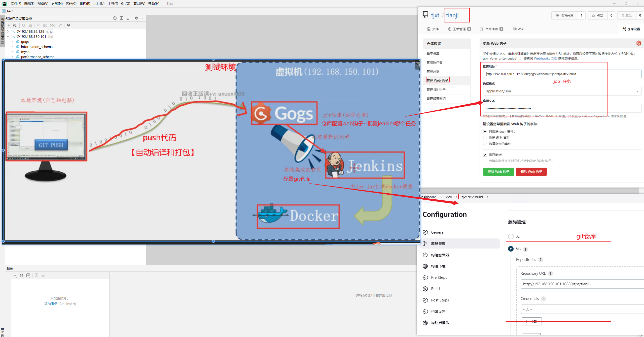Click the 更新 Web 钩子 button
The image size is (644, 337).
[x=498, y=172]
